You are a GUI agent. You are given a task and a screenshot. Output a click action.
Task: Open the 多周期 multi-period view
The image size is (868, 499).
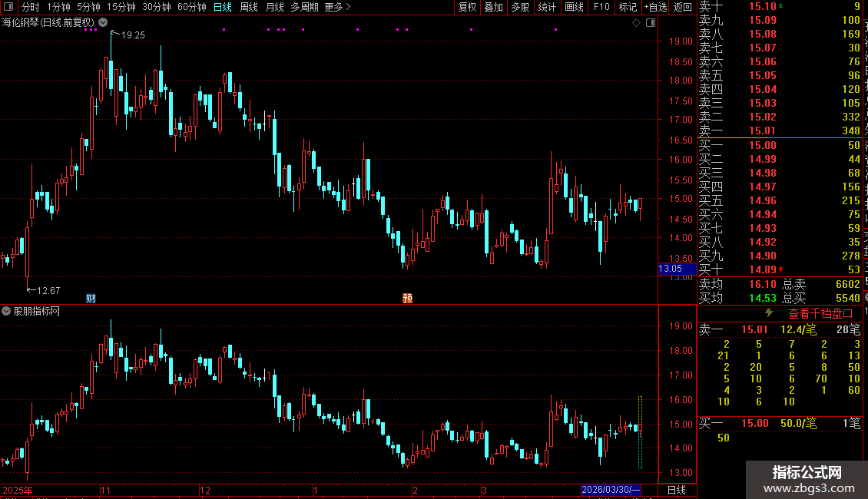(304, 7)
